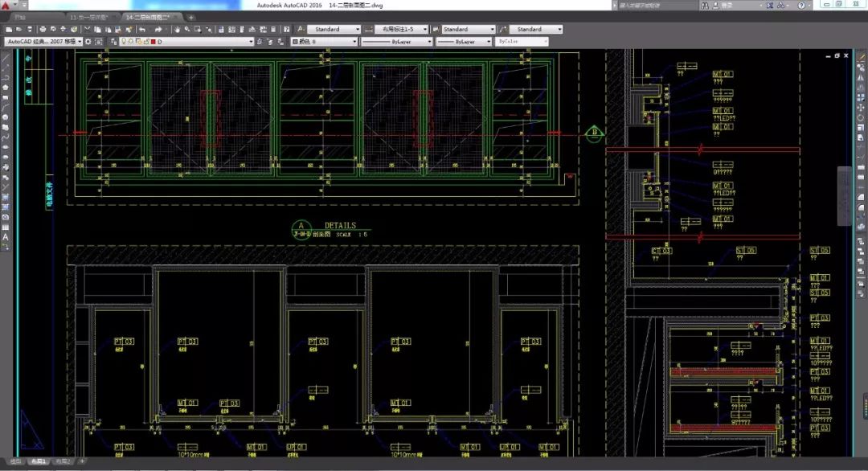Select the Hatch tool in left toolbar

(6, 197)
